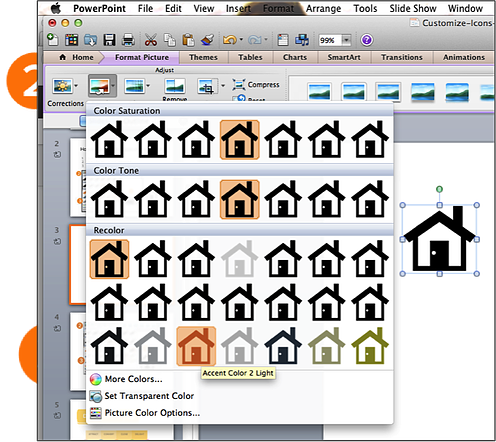Select highlighted Color Tone house swatch
Image resolution: width=496 pixels, height=442 pixels.
point(239,199)
